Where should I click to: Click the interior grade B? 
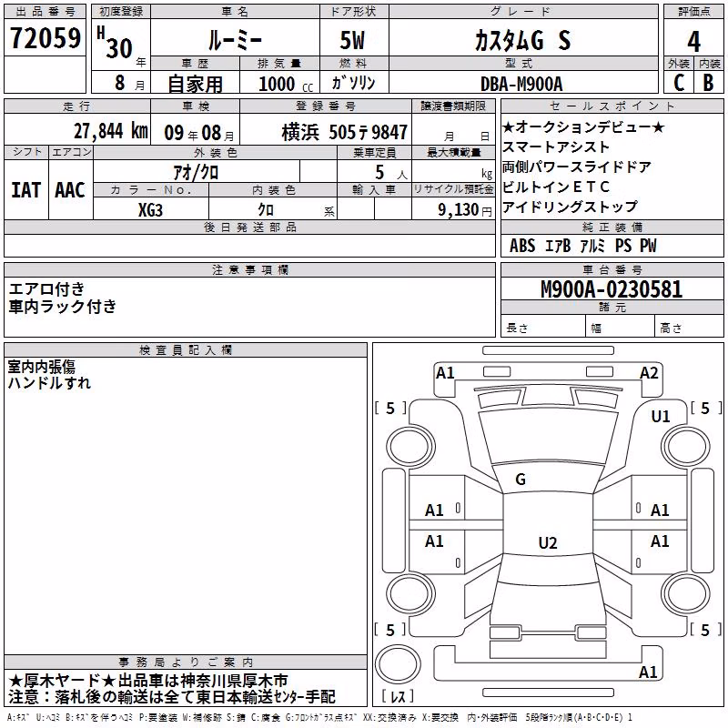click(708, 83)
